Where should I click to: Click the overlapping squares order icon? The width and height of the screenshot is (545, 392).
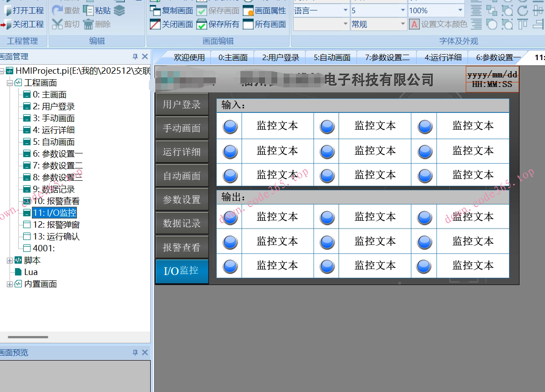[x=491, y=10]
